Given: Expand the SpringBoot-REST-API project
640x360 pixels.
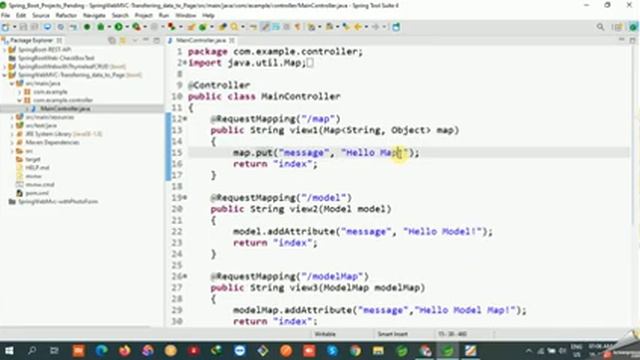Looking at the screenshot, I should [4, 50].
